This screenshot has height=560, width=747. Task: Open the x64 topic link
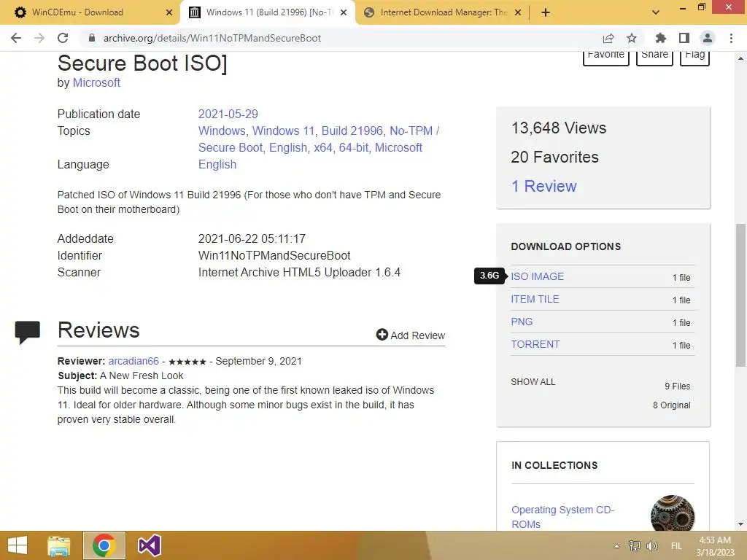tap(323, 147)
